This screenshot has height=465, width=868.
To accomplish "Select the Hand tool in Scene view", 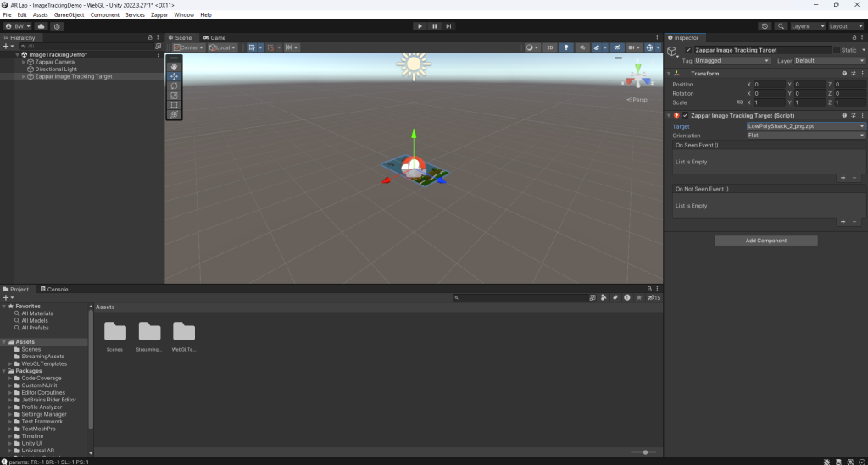I will click(174, 66).
